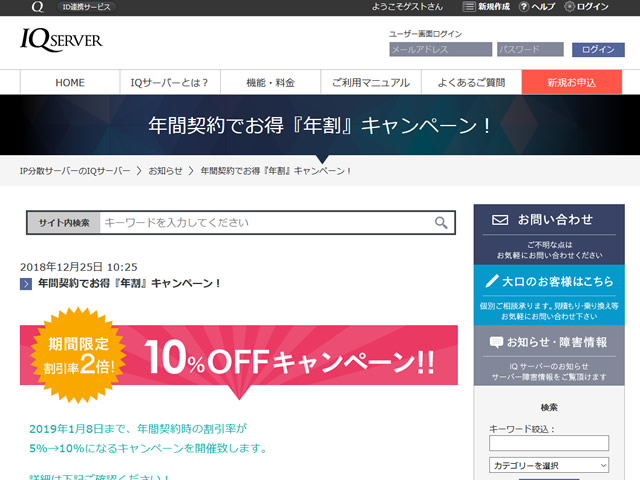Click the red 新規お申込 button
Image resolution: width=640 pixels, height=480 pixels.
pos(571,82)
